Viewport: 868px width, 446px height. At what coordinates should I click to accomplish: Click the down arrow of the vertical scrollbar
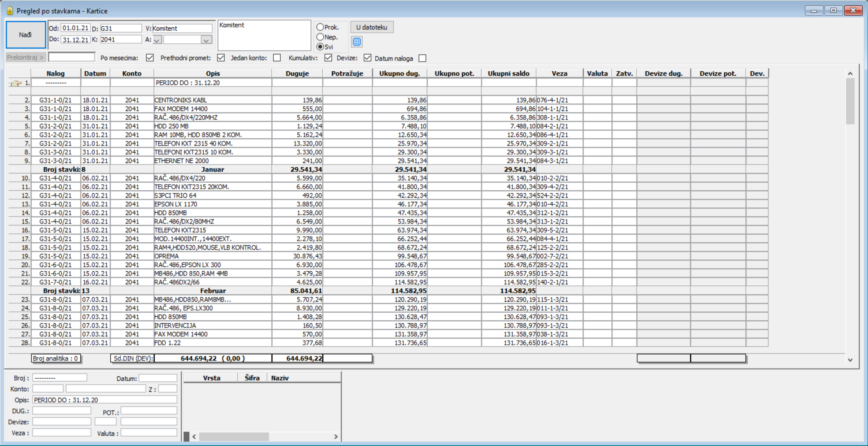(x=850, y=360)
